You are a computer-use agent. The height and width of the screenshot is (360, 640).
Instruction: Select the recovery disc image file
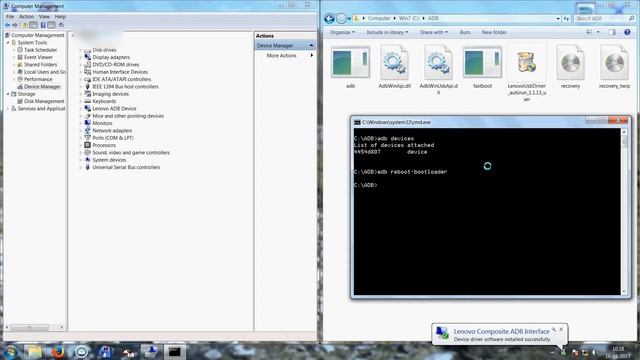570,62
